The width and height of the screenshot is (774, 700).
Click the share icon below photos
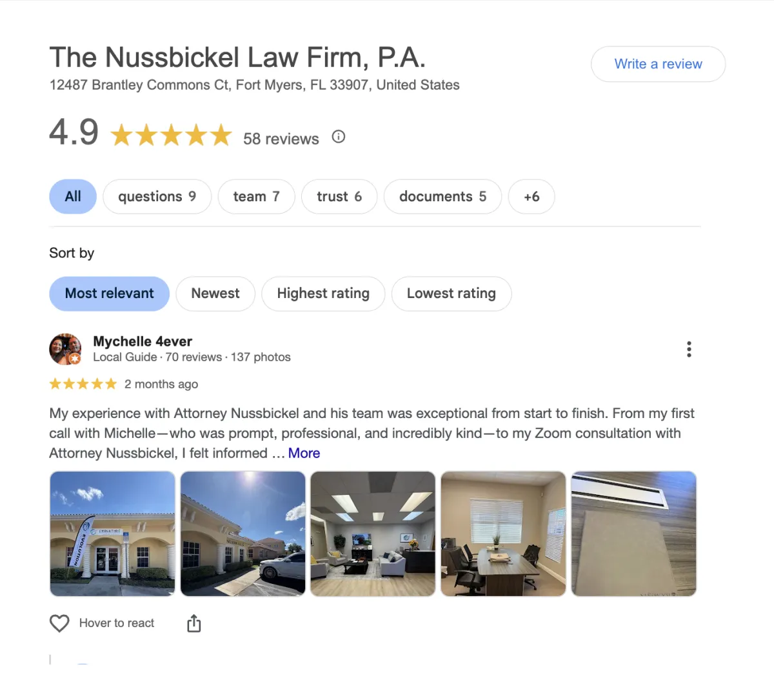pos(193,623)
